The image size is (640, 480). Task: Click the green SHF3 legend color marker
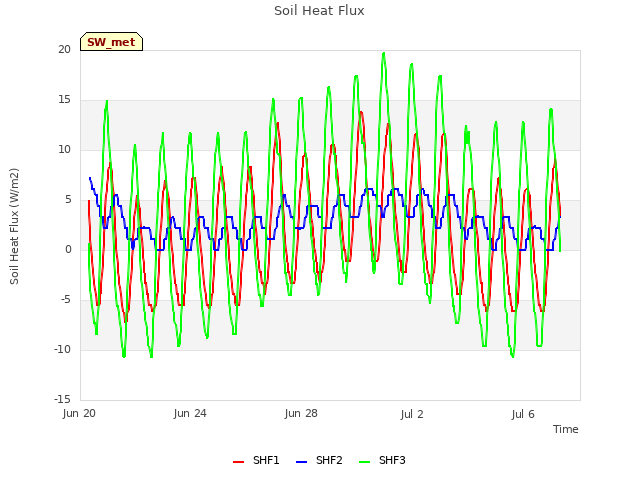(x=364, y=462)
